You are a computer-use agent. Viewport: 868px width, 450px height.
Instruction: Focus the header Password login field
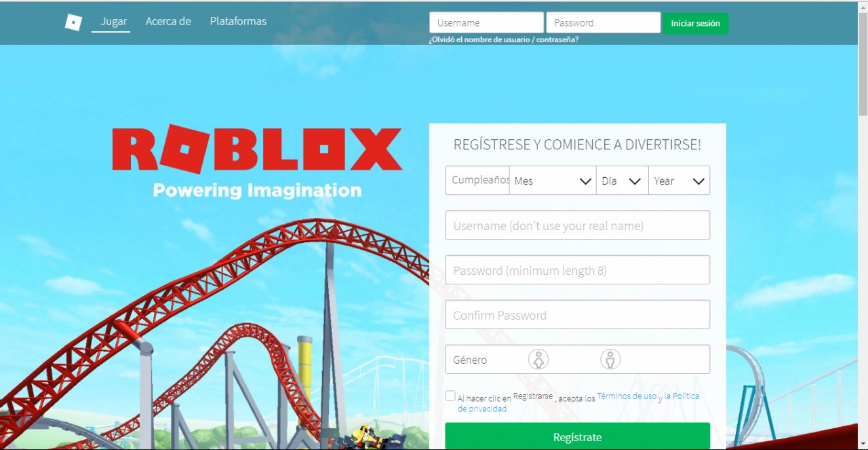(604, 22)
